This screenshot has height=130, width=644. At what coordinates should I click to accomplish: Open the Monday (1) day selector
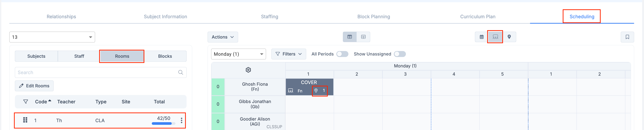tap(238, 54)
